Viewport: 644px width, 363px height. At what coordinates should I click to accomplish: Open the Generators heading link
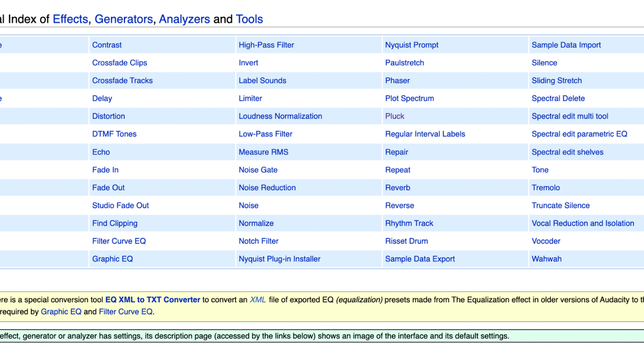[123, 19]
